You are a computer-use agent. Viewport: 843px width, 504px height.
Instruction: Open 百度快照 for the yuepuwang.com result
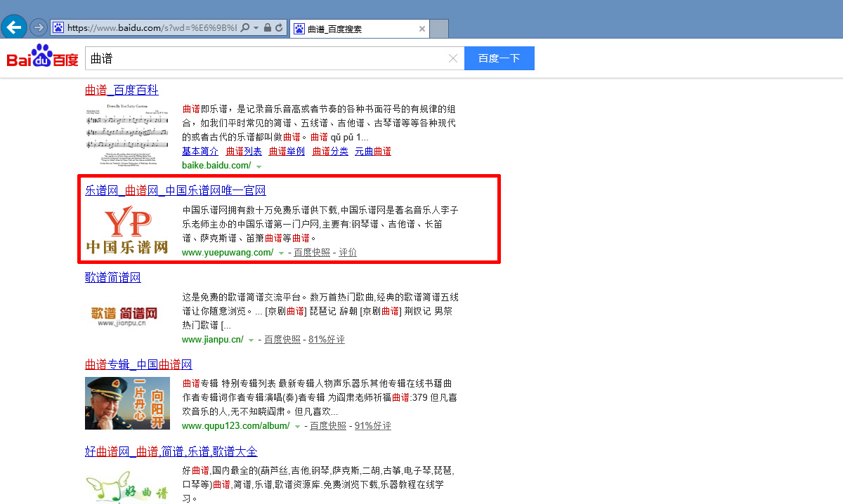tap(311, 253)
